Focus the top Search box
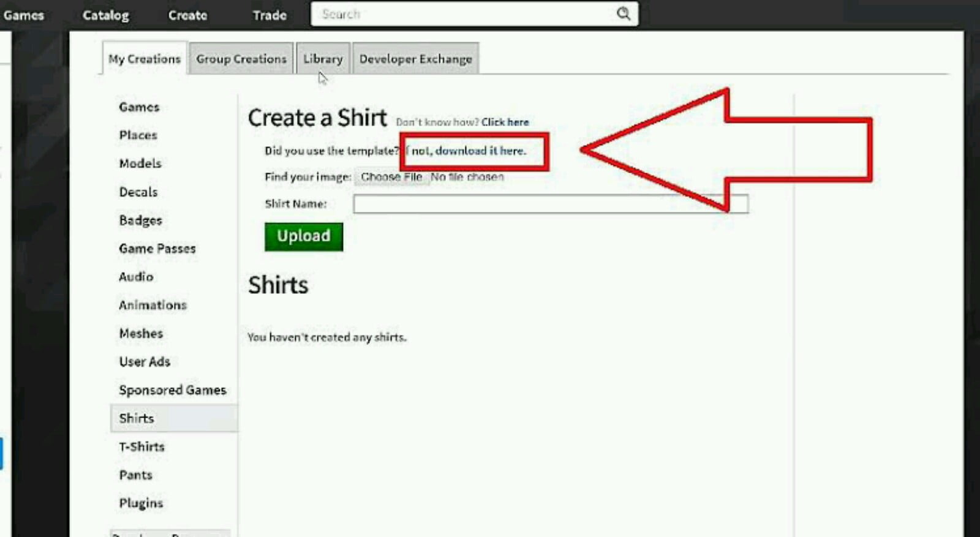The image size is (980, 537). (466, 14)
